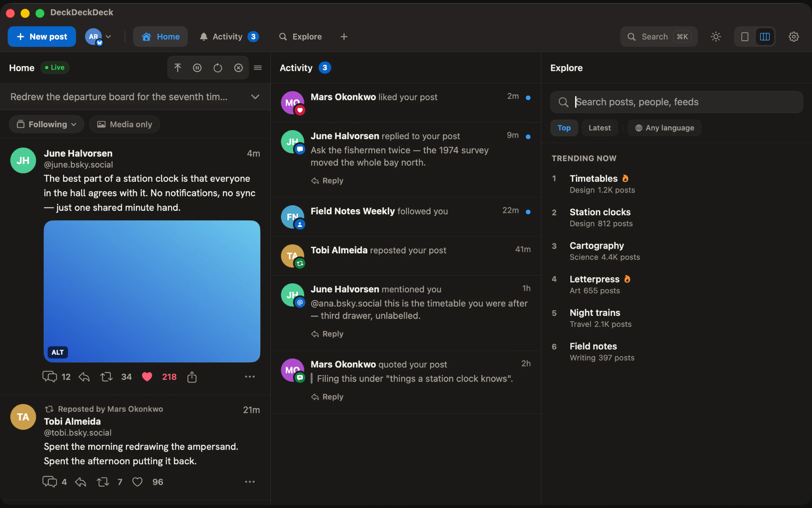Reply to June Halvorsen's station clock post

tap(84, 377)
